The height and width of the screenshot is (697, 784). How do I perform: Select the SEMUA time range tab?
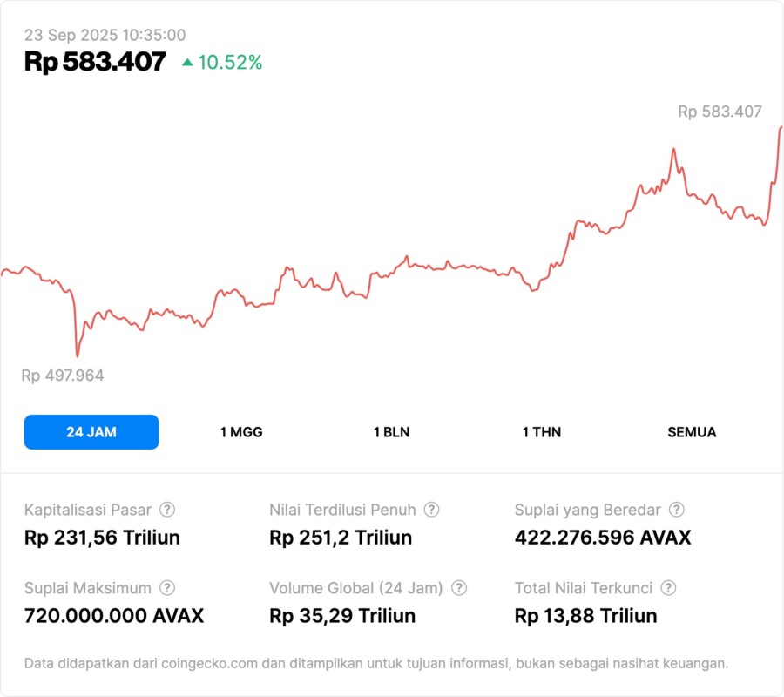pyautogui.click(x=692, y=432)
